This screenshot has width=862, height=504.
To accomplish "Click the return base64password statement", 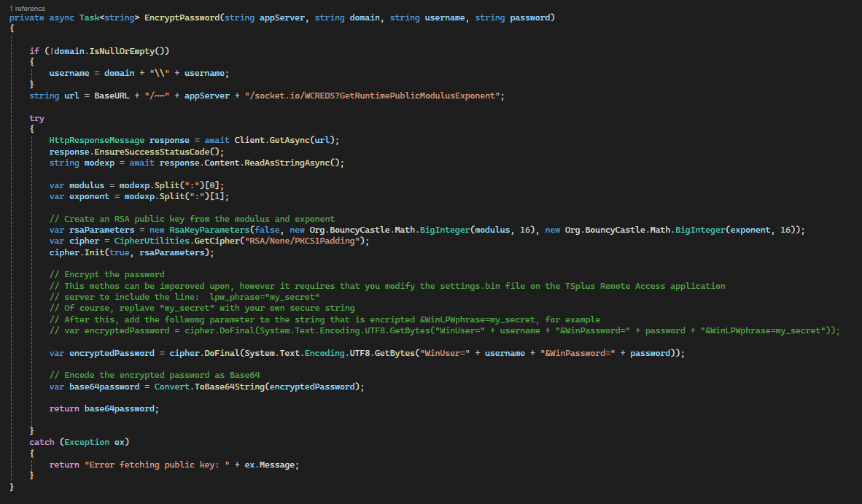I will pyautogui.click(x=104, y=408).
